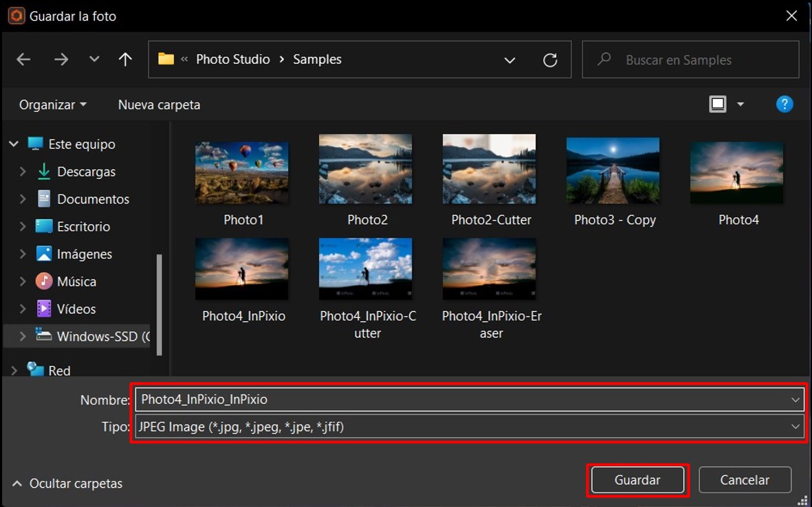Click the Guardar button
This screenshot has width=812, height=507.
[637, 480]
